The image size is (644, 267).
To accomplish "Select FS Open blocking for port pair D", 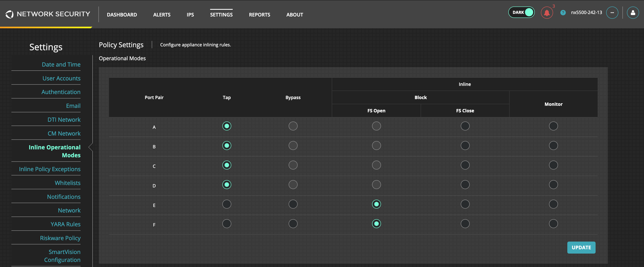I will pos(377,185).
